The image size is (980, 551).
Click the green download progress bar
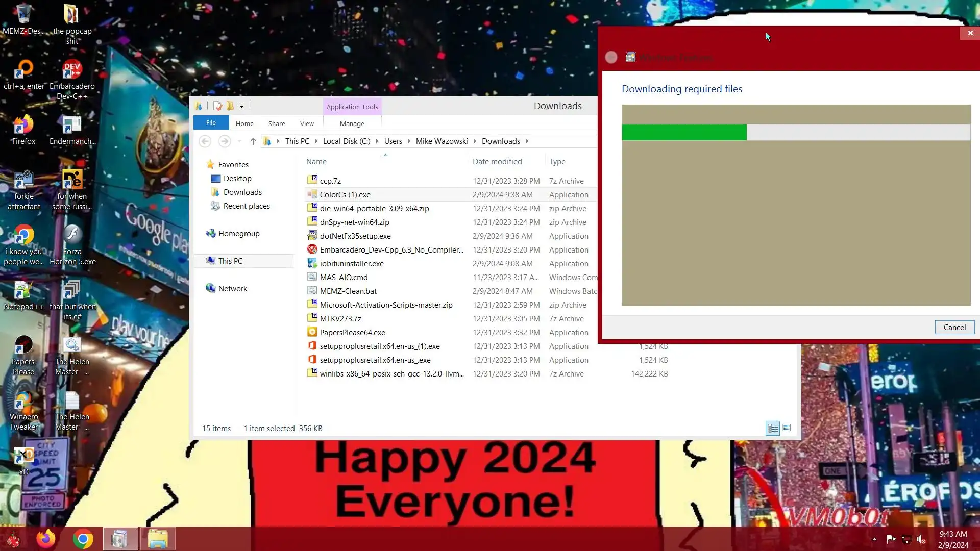tap(684, 133)
